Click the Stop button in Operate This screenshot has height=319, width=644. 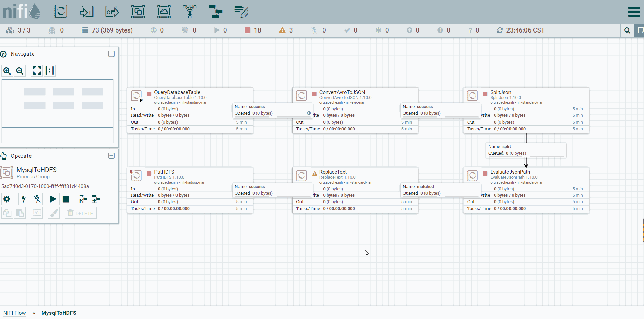66,199
